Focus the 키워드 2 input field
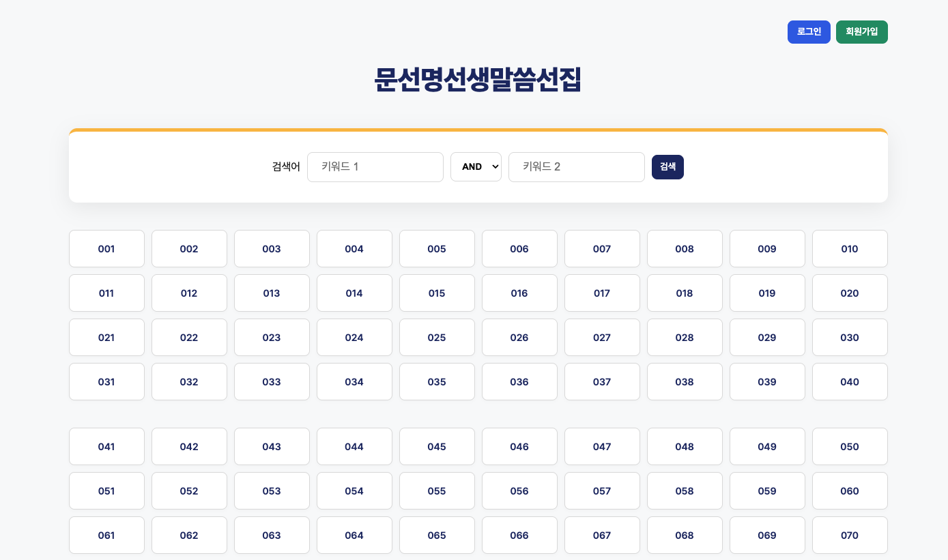The image size is (948, 560). [x=577, y=167]
